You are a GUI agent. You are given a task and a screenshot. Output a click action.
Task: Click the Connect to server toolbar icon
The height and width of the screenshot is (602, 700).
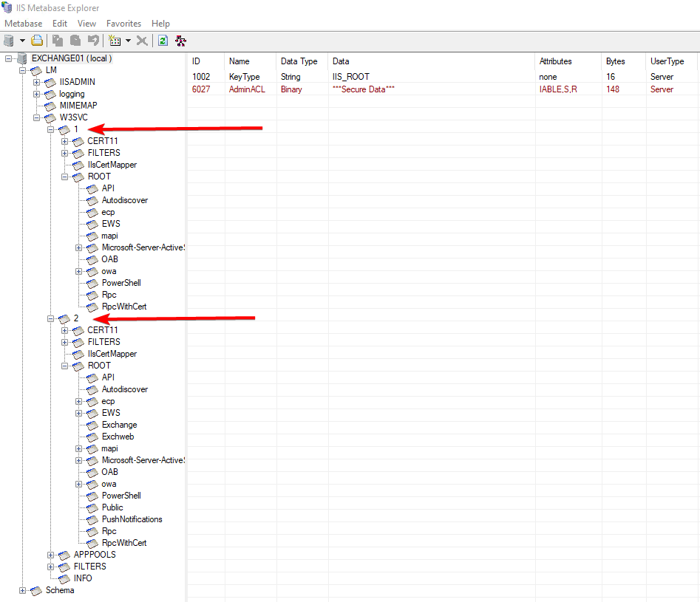click(x=9, y=41)
